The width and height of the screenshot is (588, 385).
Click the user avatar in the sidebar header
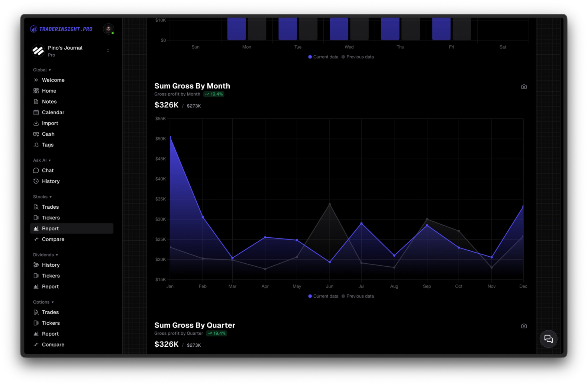coord(109,29)
